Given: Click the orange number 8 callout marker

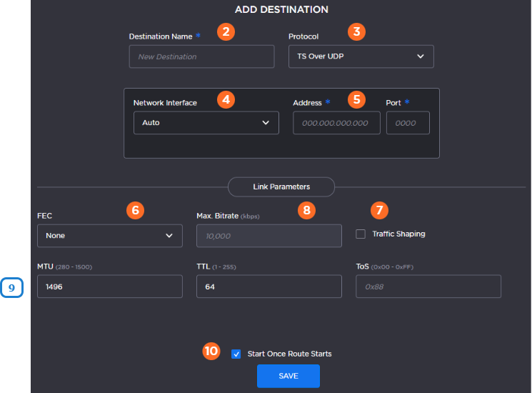Looking at the screenshot, I should pos(306,210).
